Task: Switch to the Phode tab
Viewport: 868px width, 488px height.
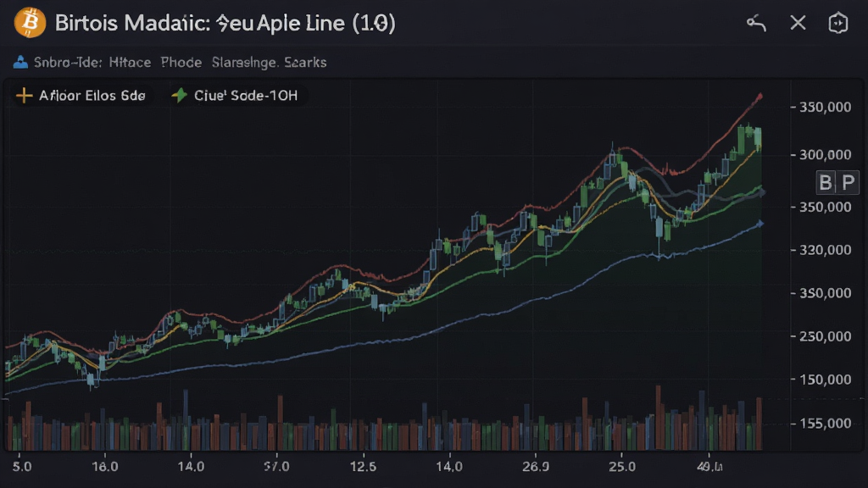Action: pyautogui.click(x=181, y=63)
